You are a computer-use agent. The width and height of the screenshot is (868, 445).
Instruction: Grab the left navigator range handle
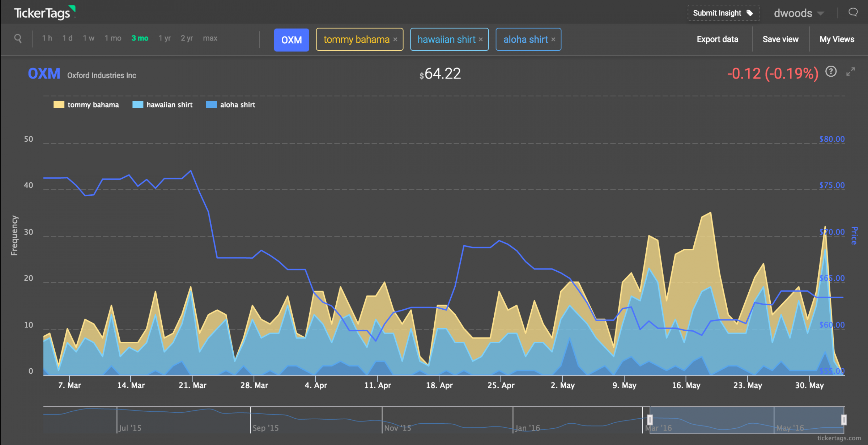[650, 420]
